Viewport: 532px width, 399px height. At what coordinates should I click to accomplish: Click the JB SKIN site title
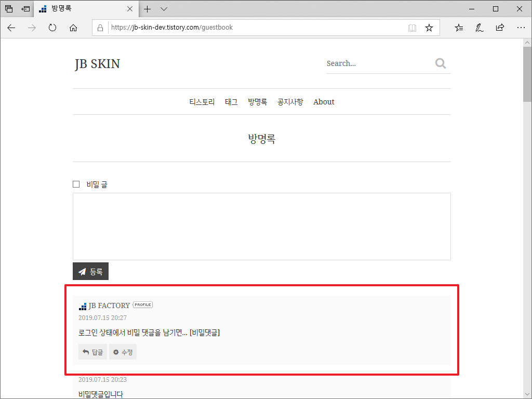coord(97,64)
